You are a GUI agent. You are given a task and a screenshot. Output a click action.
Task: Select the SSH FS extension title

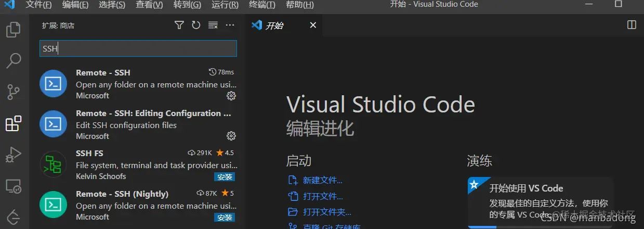click(x=89, y=153)
